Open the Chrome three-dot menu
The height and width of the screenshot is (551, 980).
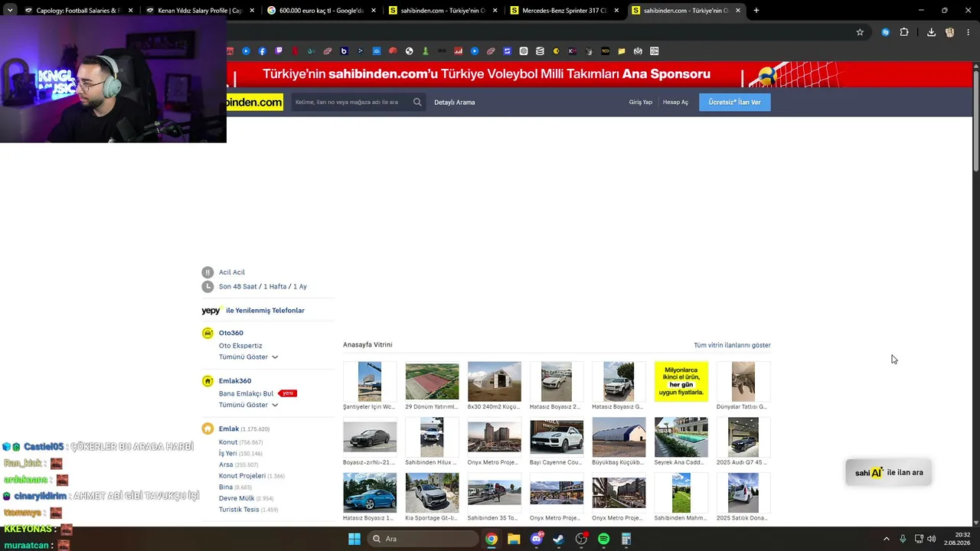(x=969, y=32)
